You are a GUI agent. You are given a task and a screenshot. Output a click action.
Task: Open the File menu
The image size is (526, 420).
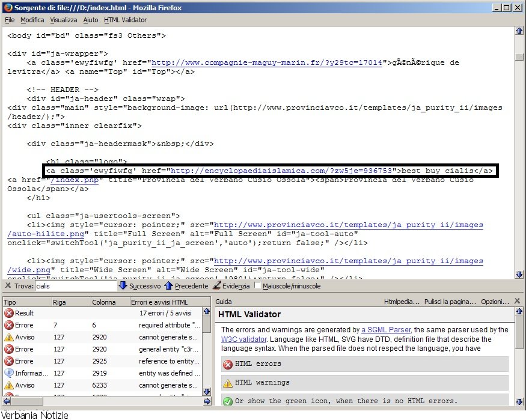[x=10, y=20]
